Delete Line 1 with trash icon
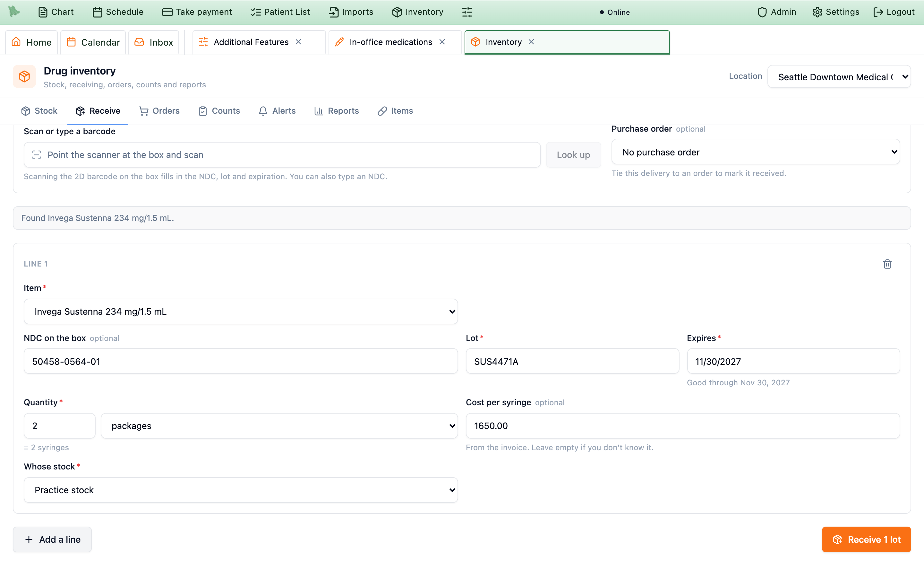Screen dimensions: 924x578 pyautogui.click(x=887, y=264)
